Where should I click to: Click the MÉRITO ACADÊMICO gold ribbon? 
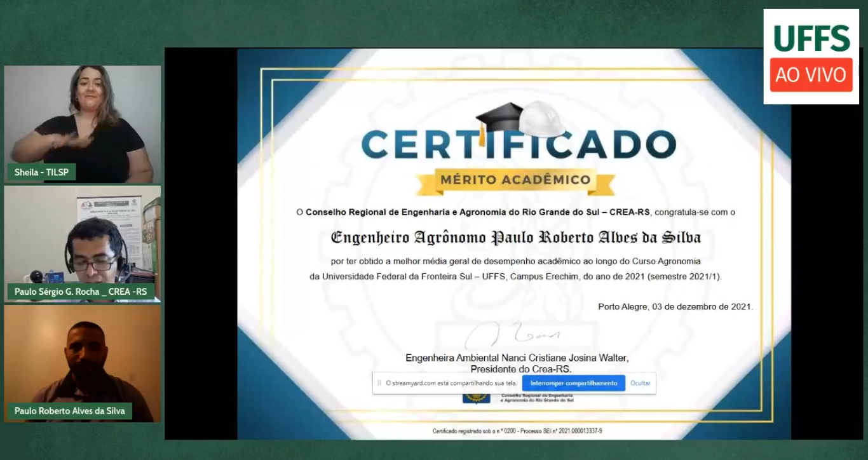pyautogui.click(x=515, y=180)
